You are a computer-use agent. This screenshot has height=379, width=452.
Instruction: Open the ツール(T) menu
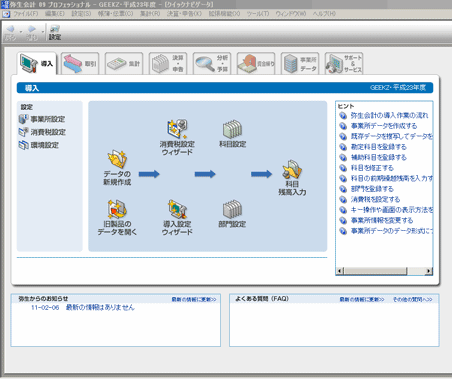(x=258, y=14)
